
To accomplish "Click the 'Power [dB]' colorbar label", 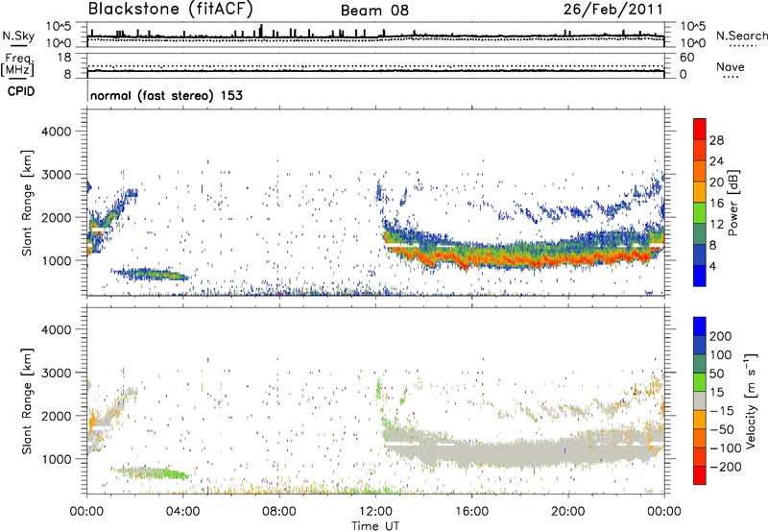I will click(x=733, y=203).
